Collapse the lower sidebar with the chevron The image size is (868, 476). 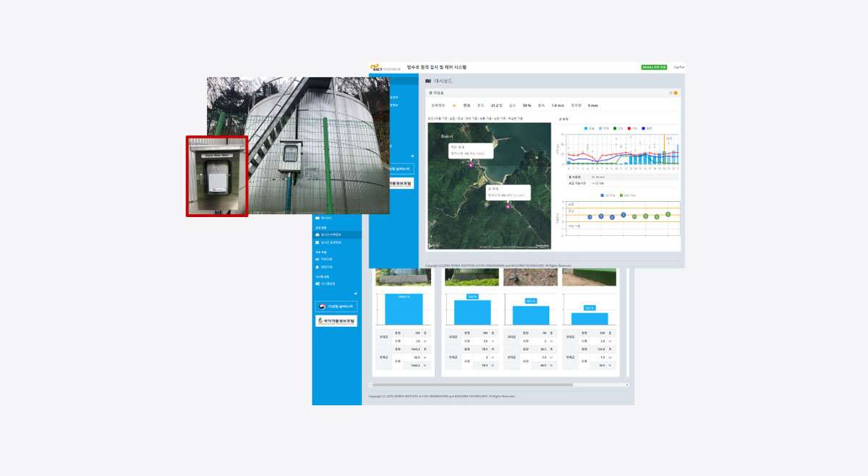355,294
